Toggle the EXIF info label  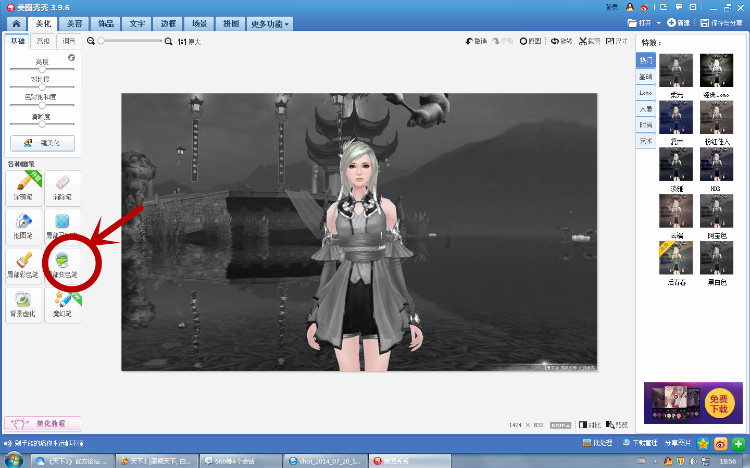561,425
